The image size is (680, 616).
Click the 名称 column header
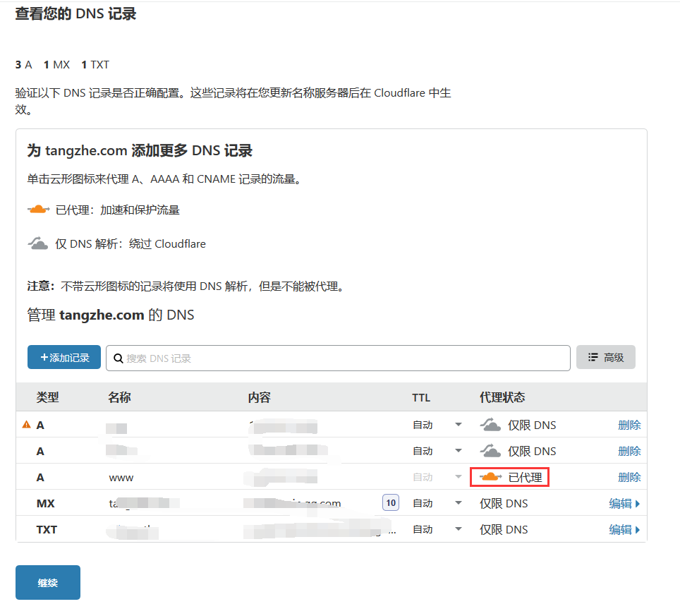point(119,397)
